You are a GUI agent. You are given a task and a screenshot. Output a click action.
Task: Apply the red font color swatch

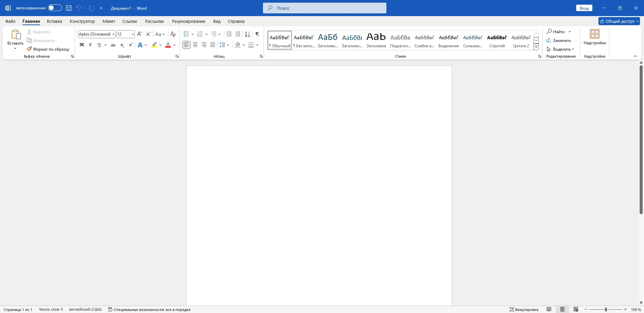(168, 45)
